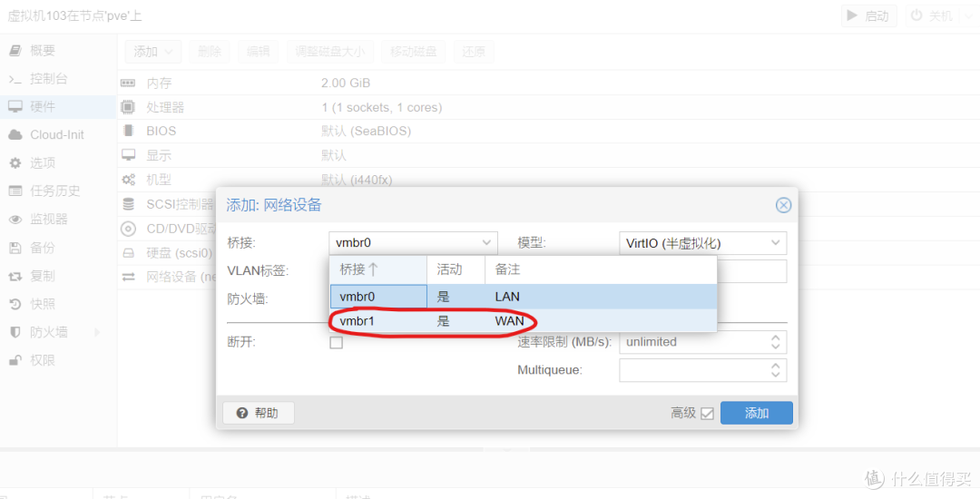The width and height of the screenshot is (980, 499).
Task: Select the 机型 machine type row
Action: coord(549,180)
